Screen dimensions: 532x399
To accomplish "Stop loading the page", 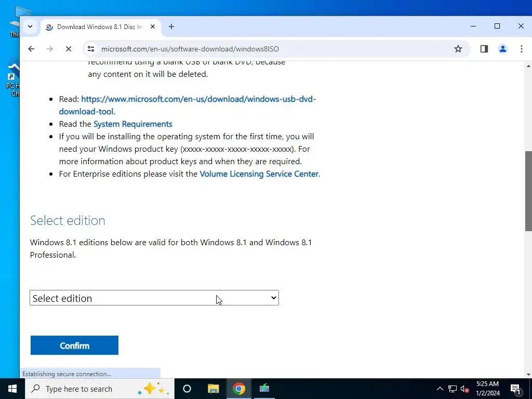I will point(69,49).
